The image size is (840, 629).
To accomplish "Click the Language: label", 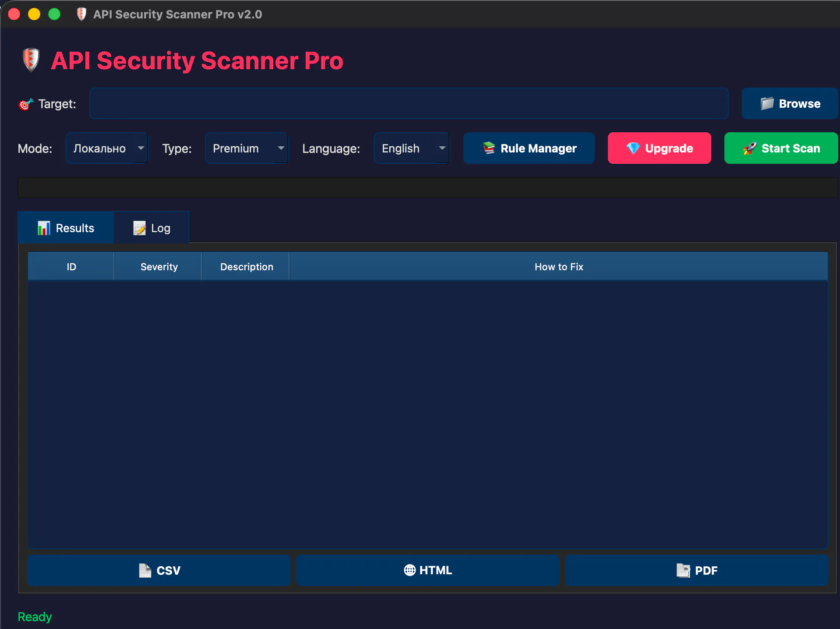I will (331, 148).
